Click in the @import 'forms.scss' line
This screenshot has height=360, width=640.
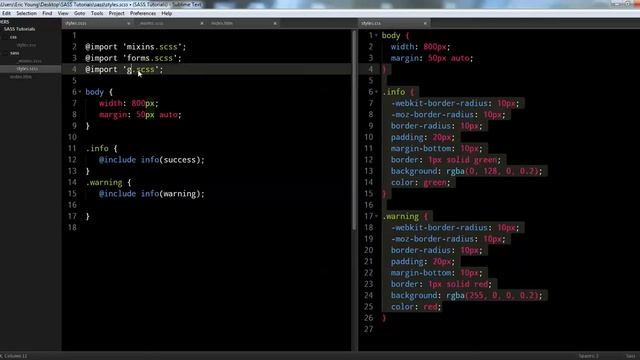pos(133,58)
